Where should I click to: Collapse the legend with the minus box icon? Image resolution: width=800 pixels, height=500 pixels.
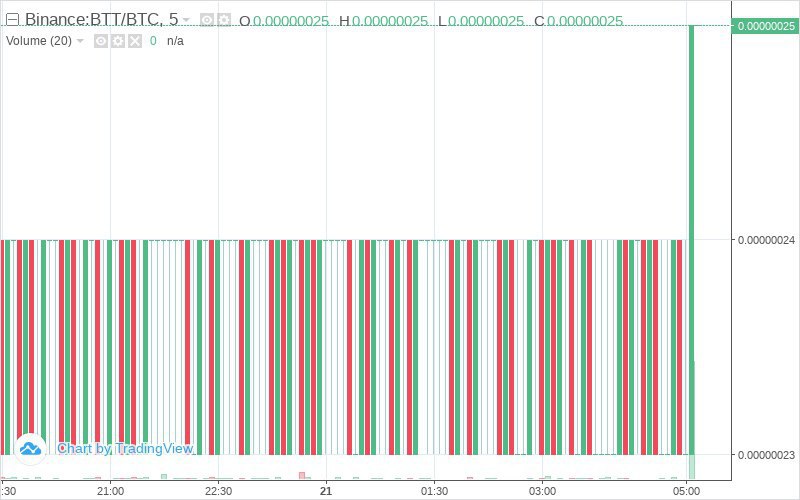pos(12,20)
